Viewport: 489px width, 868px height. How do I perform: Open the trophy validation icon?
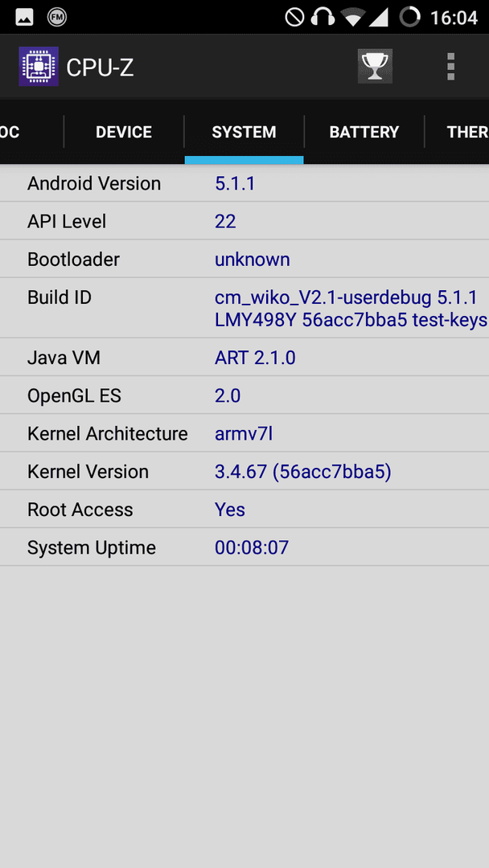375,67
